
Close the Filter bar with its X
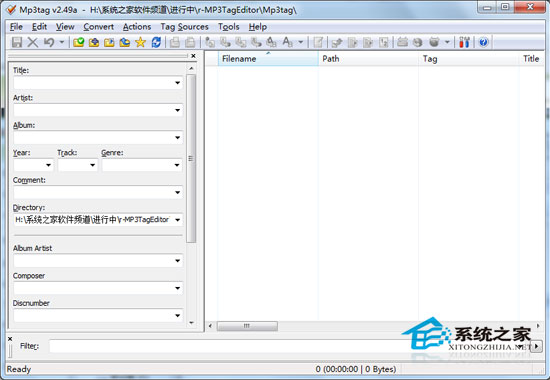point(10,339)
